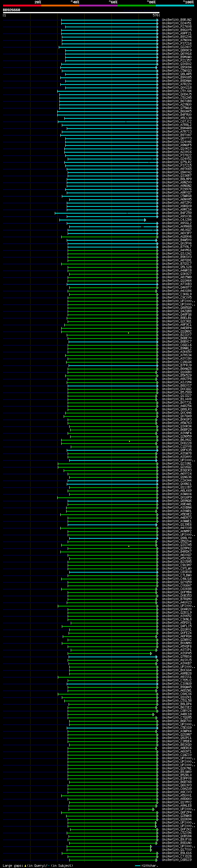
Task: Open hit UniRef100_A9PF21
Action: [x=177, y=33]
